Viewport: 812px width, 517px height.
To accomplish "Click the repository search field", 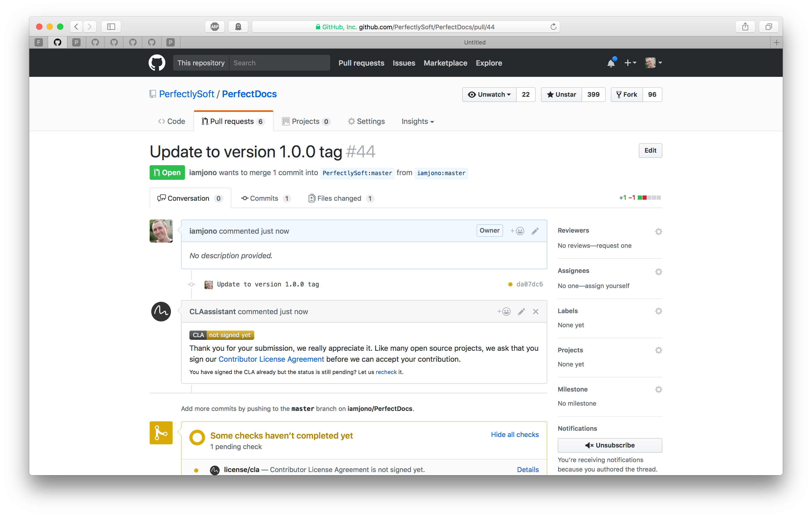I will coord(280,63).
